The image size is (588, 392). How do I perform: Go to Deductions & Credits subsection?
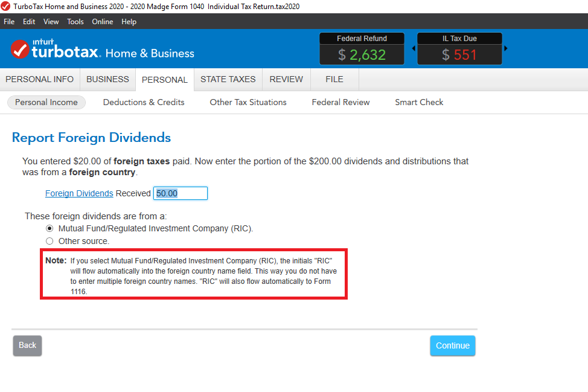pyautogui.click(x=144, y=103)
